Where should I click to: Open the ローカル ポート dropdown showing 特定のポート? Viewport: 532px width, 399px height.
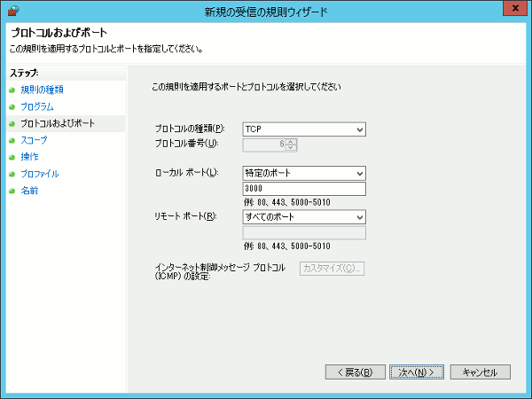[304, 173]
